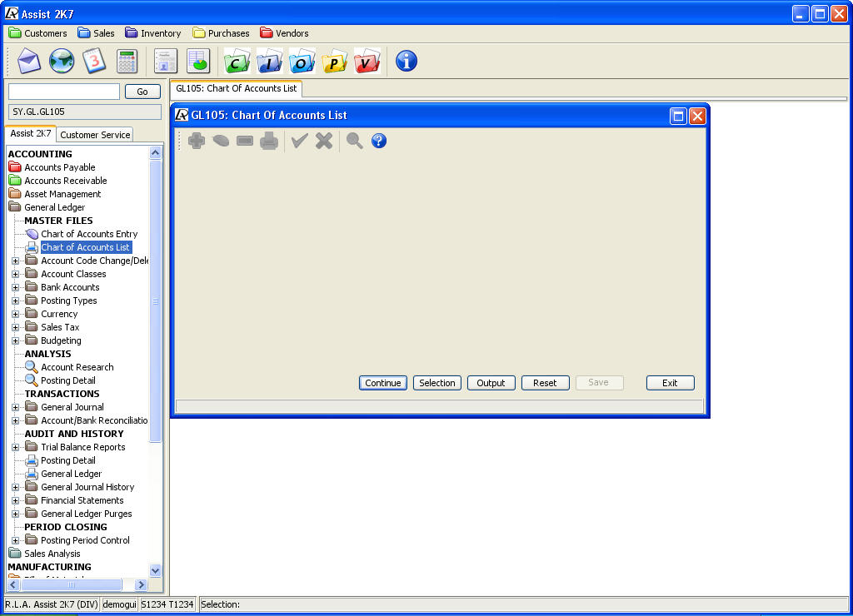Expand the Account Code Change/Delete node

[15, 261]
